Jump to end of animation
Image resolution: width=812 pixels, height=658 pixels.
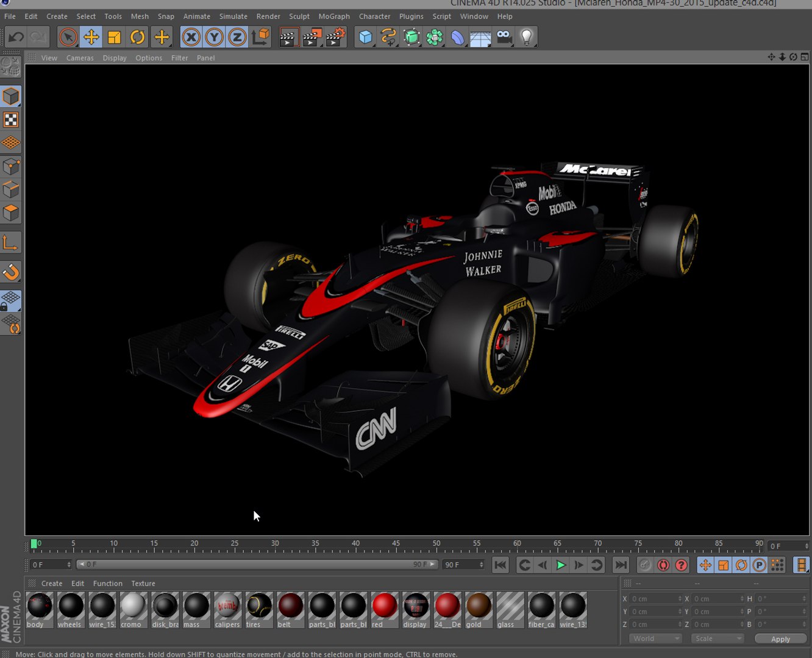pos(620,565)
